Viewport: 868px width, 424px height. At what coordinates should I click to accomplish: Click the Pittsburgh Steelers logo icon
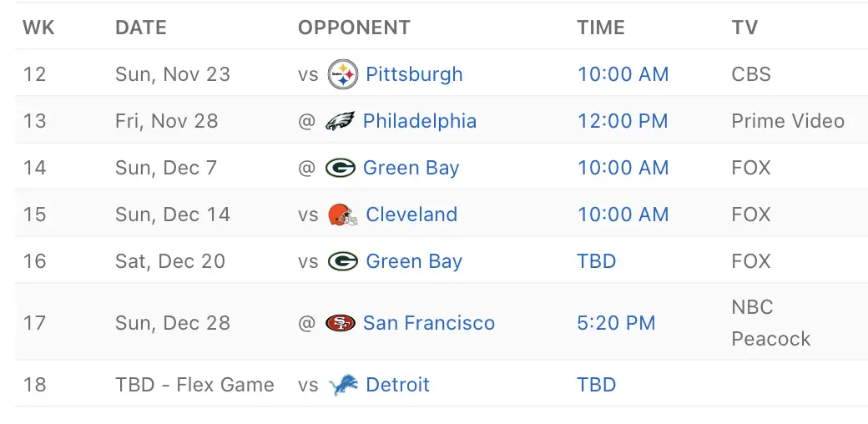pos(343,74)
